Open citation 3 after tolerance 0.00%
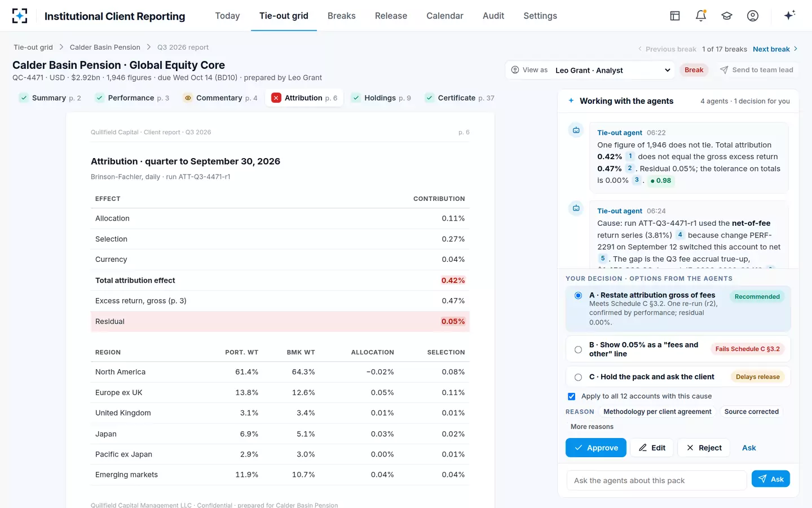This screenshot has height=508, width=812. (x=637, y=180)
